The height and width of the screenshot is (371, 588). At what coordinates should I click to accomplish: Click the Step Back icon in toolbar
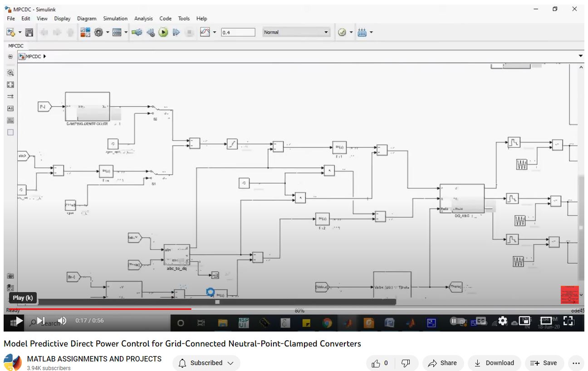(x=151, y=32)
